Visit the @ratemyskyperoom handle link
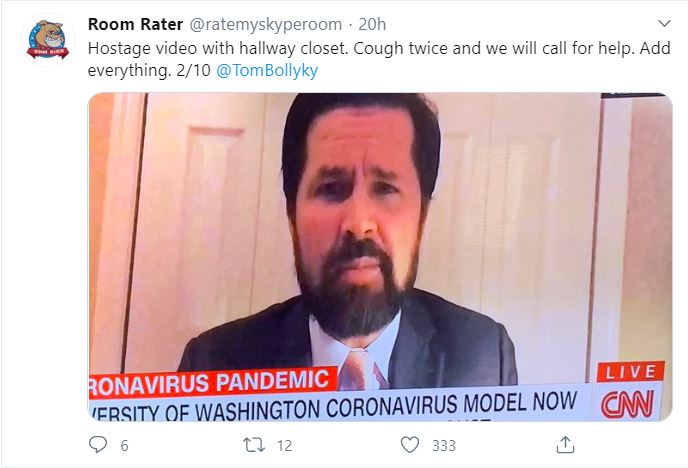 coord(265,25)
